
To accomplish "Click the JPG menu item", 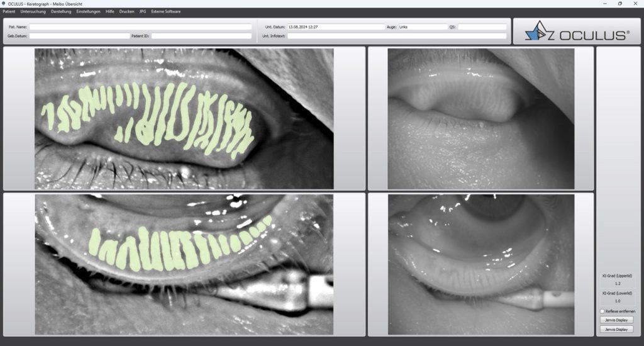I will coord(143,11).
